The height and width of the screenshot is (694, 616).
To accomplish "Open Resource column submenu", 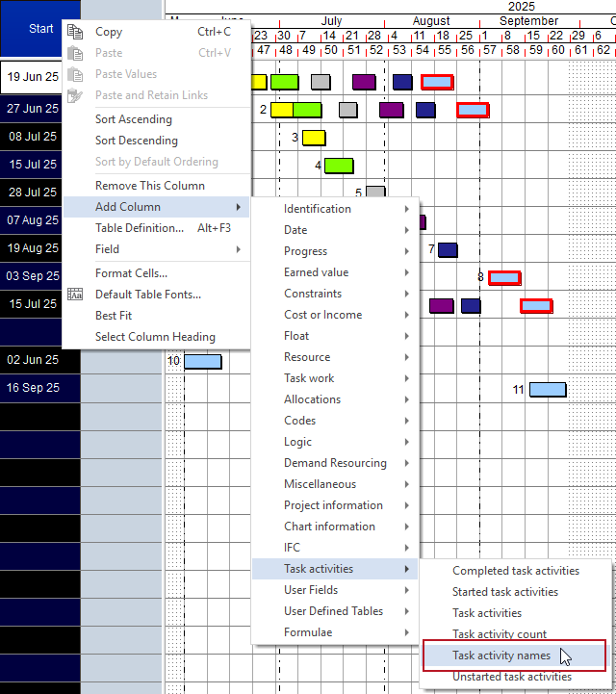I will [x=335, y=357].
